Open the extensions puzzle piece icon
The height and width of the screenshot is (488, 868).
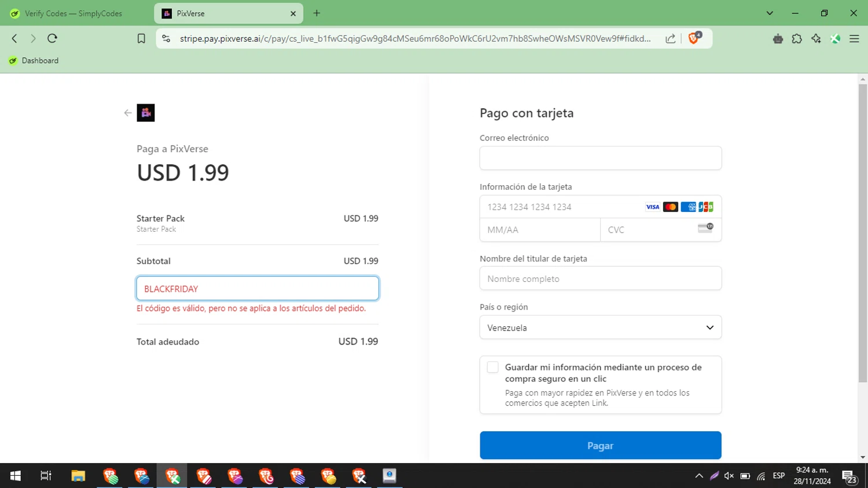[797, 38]
